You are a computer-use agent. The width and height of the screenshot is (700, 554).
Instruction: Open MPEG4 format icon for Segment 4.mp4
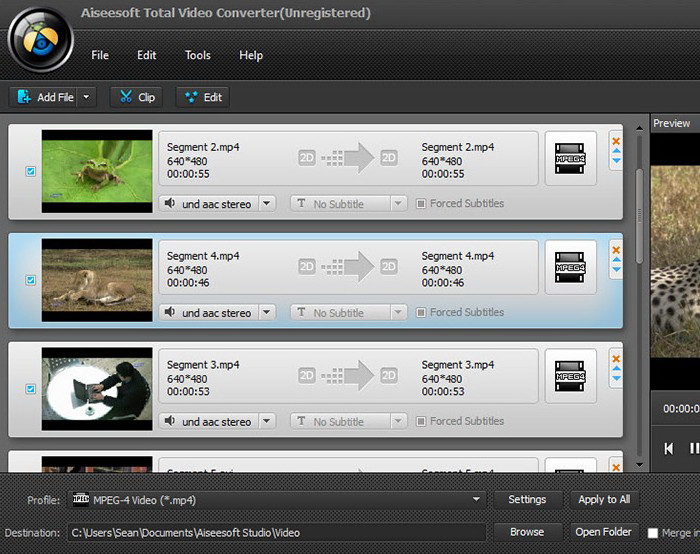pyautogui.click(x=570, y=267)
